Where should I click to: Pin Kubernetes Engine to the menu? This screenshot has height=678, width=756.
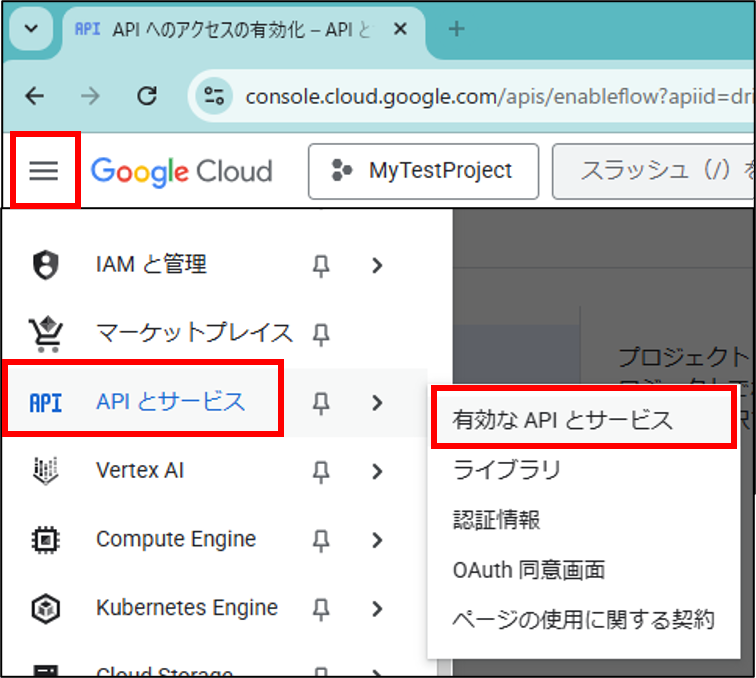[x=321, y=610]
